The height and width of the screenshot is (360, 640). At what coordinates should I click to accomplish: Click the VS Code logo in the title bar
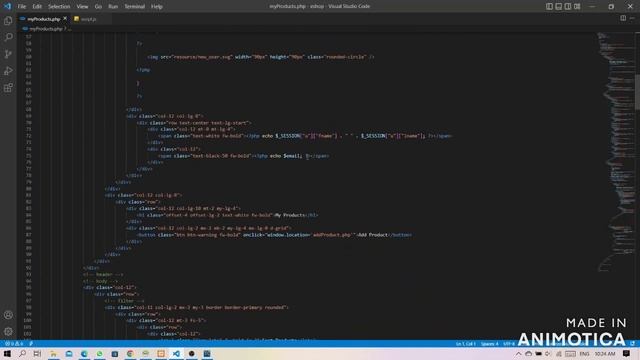pos(7,6)
